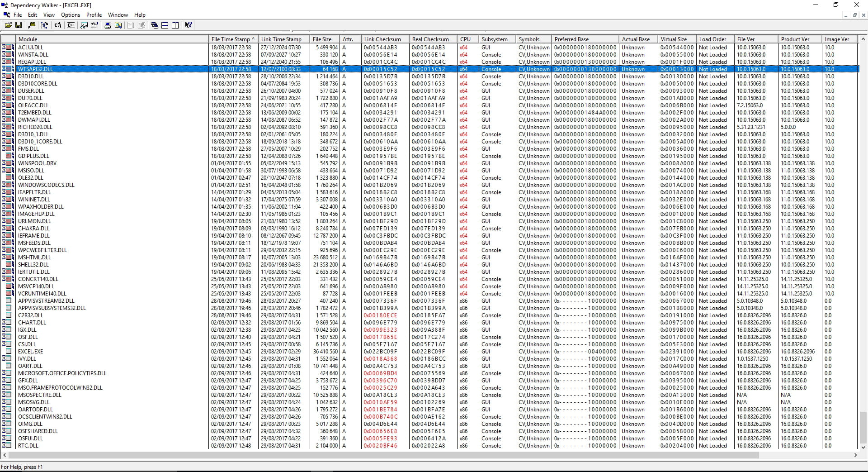Open the File menu

click(18, 15)
